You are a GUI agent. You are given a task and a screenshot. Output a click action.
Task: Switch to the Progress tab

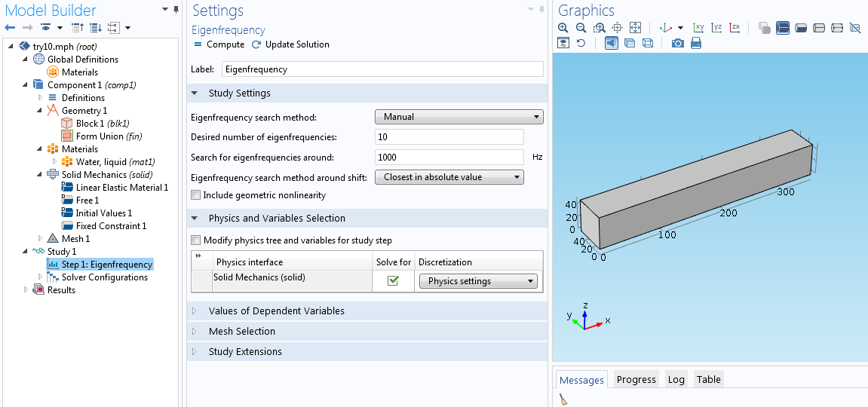[636, 380]
